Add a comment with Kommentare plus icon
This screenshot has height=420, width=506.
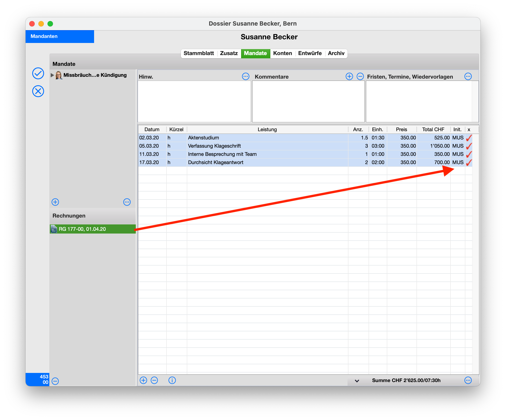coord(349,76)
